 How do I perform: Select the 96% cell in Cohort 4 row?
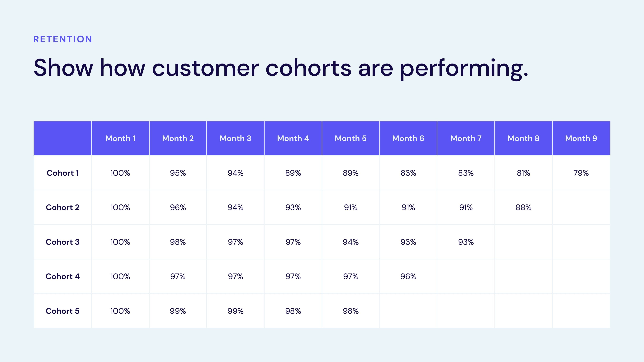coord(408,276)
